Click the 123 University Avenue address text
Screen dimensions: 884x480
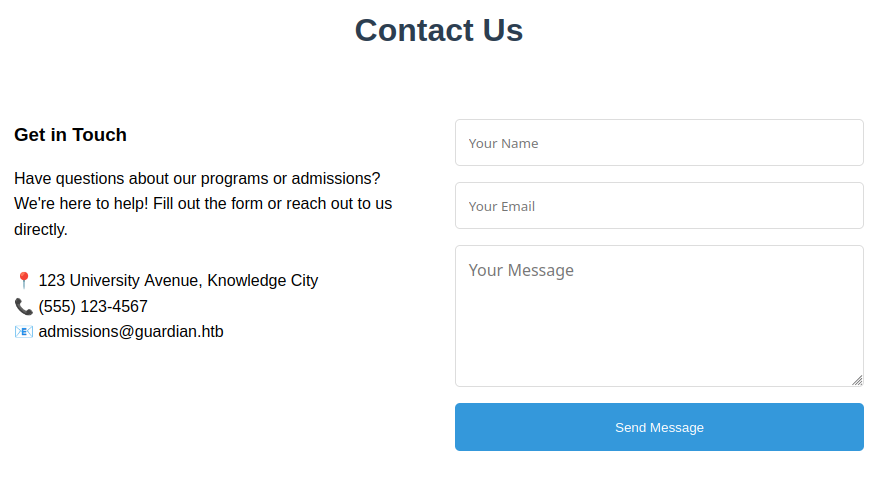[120, 281]
